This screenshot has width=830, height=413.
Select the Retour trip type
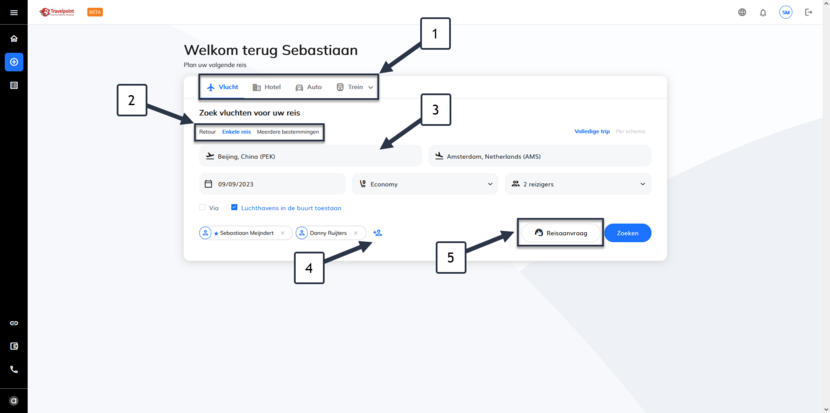pyautogui.click(x=208, y=132)
